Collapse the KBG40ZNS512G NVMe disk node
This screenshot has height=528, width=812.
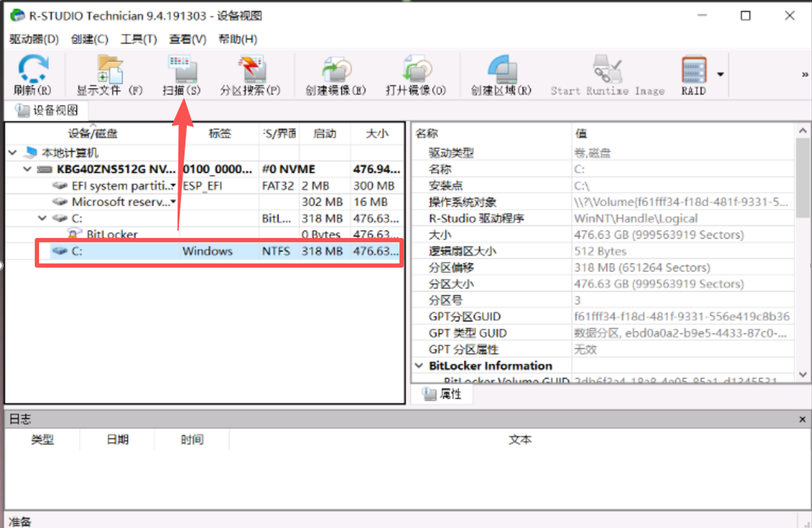26,169
